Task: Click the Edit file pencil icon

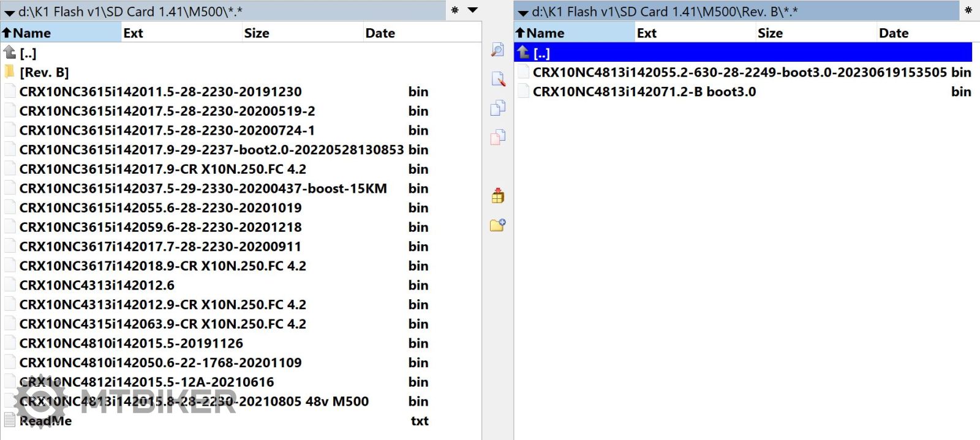Action: point(498,79)
